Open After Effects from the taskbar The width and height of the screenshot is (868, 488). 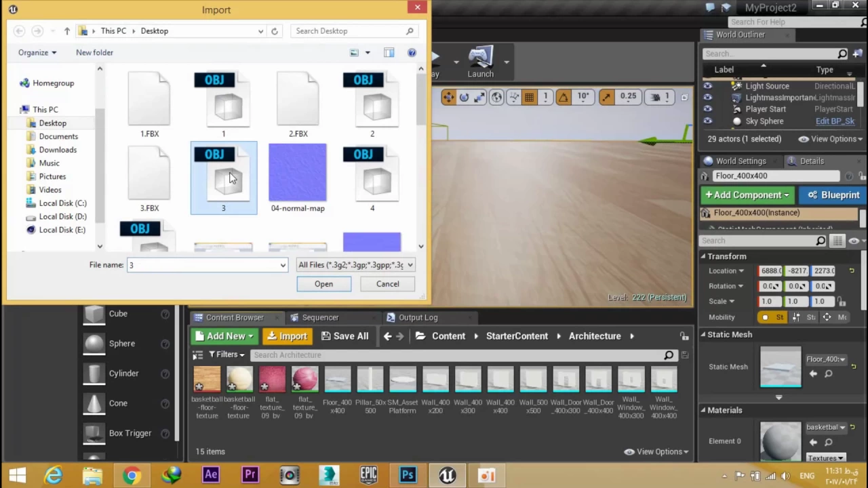tap(210, 475)
